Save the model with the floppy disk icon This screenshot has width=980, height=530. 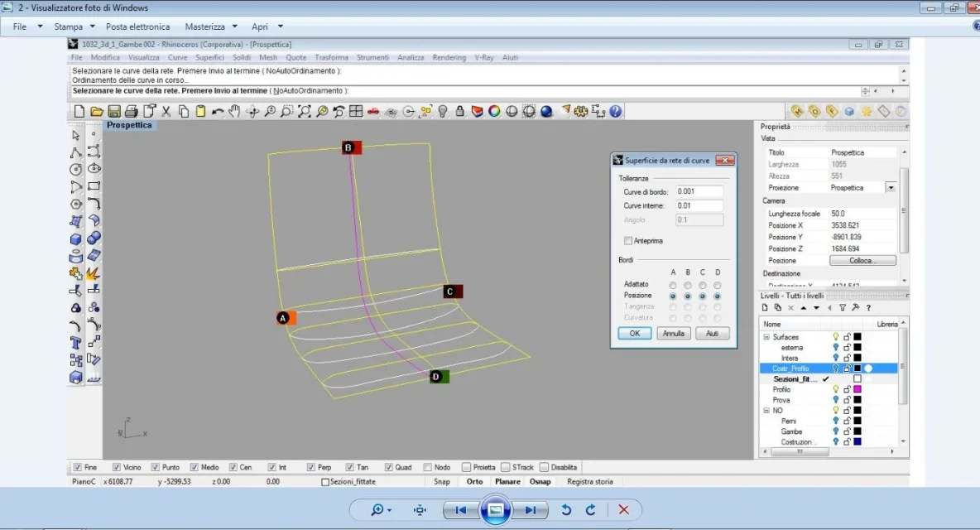(x=113, y=111)
